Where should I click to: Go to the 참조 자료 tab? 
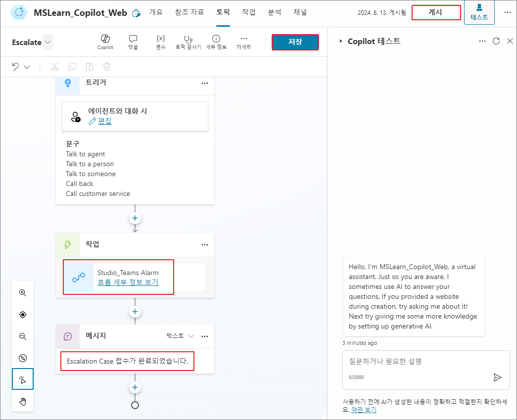tap(189, 12)
